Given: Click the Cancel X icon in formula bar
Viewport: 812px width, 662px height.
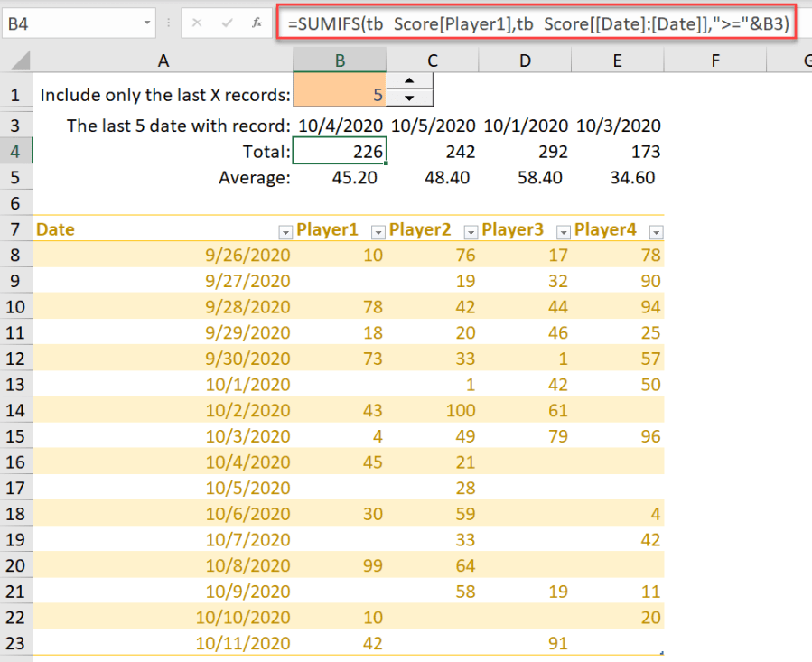Looking at the screenshot, I should (198, 23).
